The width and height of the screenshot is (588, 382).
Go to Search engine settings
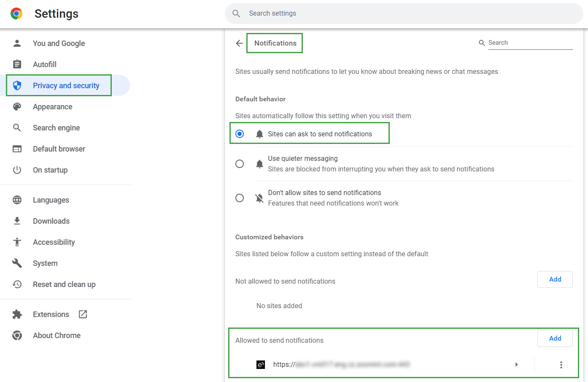click(56, 128)
